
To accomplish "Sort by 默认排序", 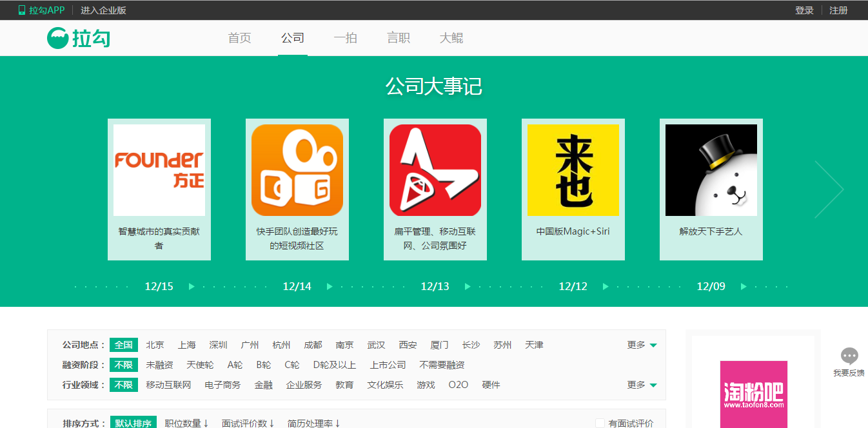I will click(x=133, y=423).
